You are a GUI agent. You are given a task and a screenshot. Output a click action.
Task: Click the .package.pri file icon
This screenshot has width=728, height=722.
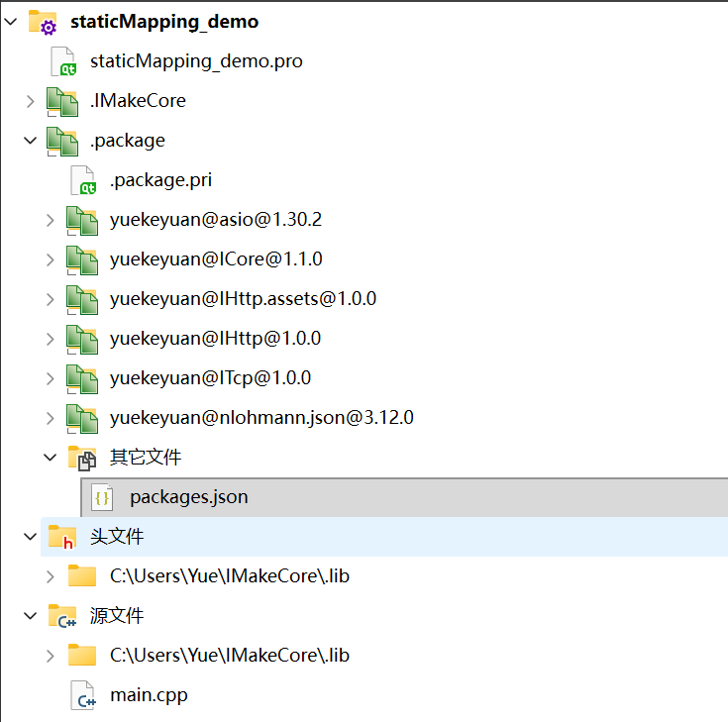pos(83,180)
